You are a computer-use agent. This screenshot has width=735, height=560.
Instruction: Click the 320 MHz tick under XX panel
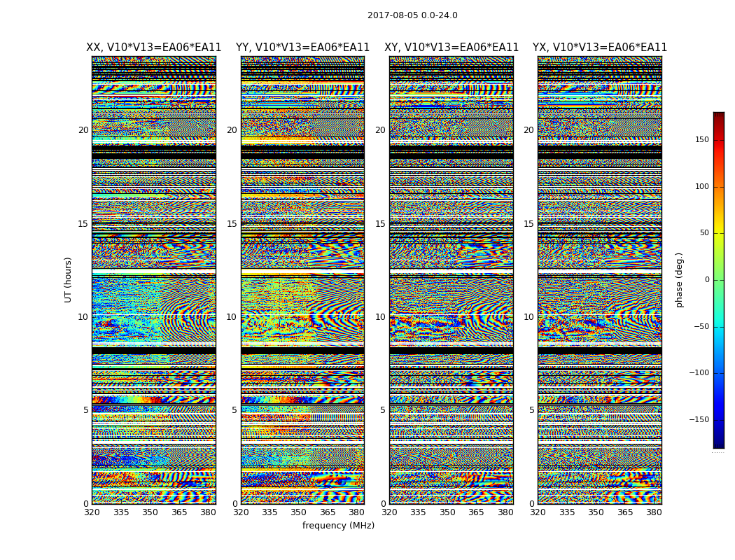pos(92,512)
